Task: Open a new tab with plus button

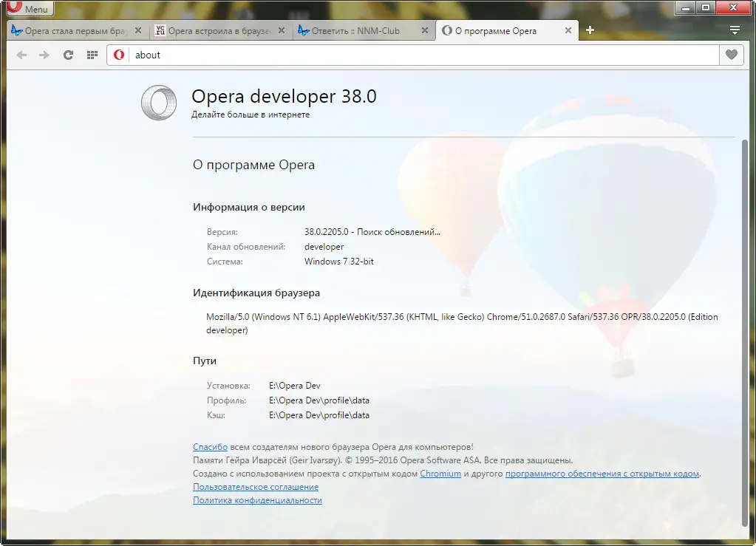Action: click(590, 30)
